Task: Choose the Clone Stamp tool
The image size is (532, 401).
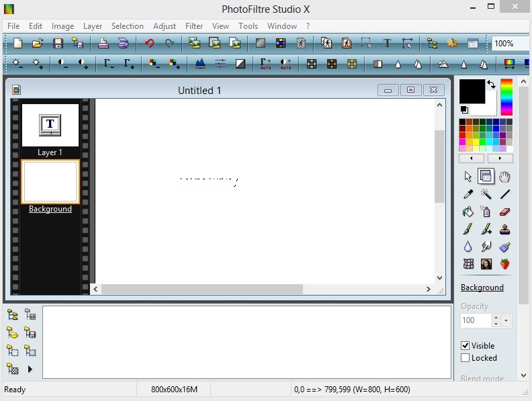Action: click(x=504, y=229)
